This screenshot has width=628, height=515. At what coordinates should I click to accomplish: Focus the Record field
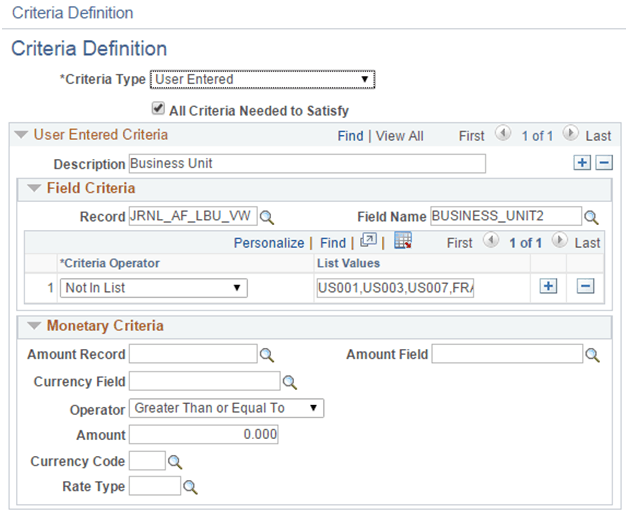click(193, 216)
